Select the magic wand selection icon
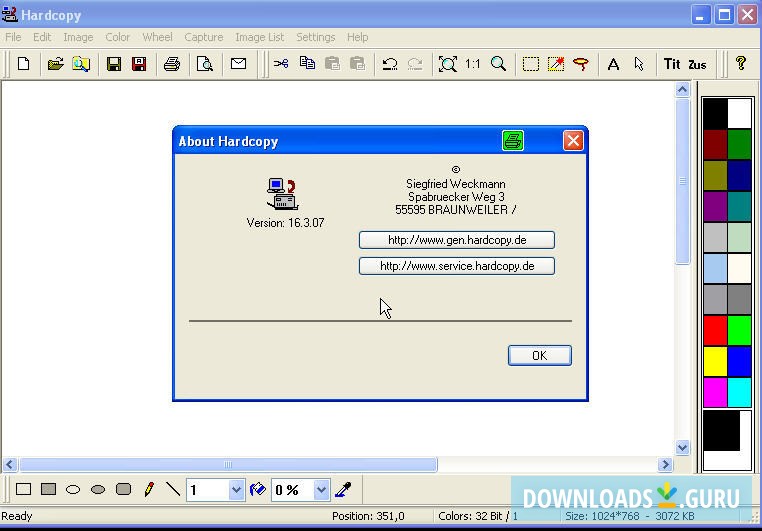The height and width of the screenshot is (531, 762). click(556, 64)
